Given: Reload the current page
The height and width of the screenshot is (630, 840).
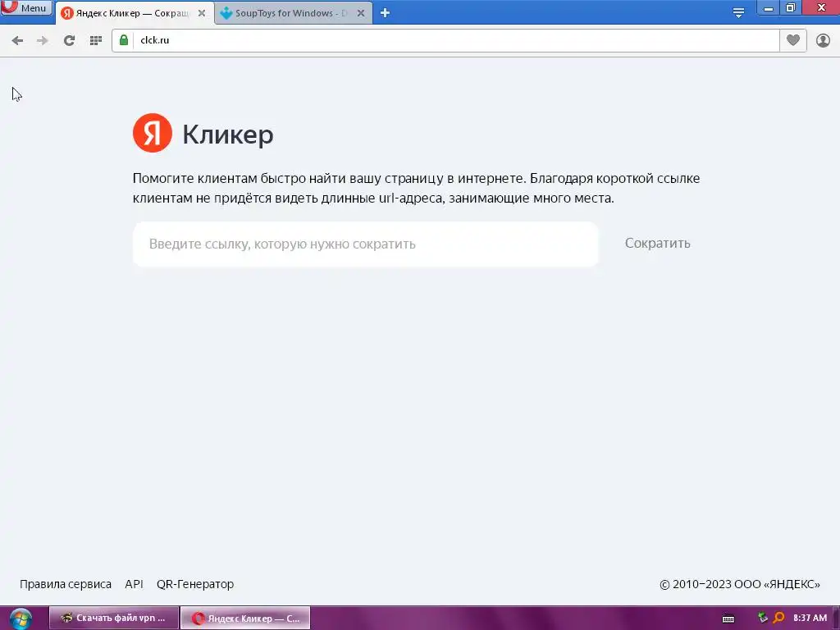Looking at the screenshot, I should (x=69, y=40).
